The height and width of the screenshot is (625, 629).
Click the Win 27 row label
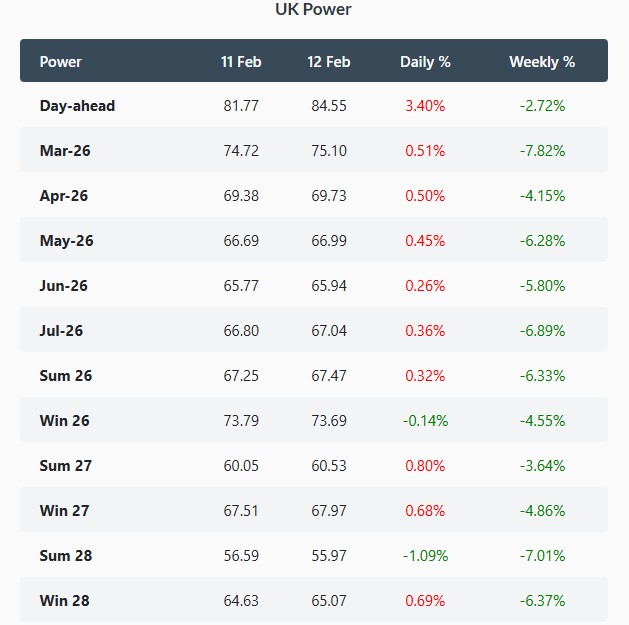65,511
